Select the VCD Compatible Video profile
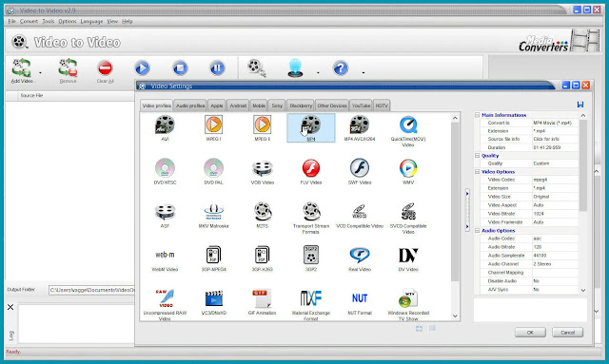The image size is (609, 364). point(360,212)
